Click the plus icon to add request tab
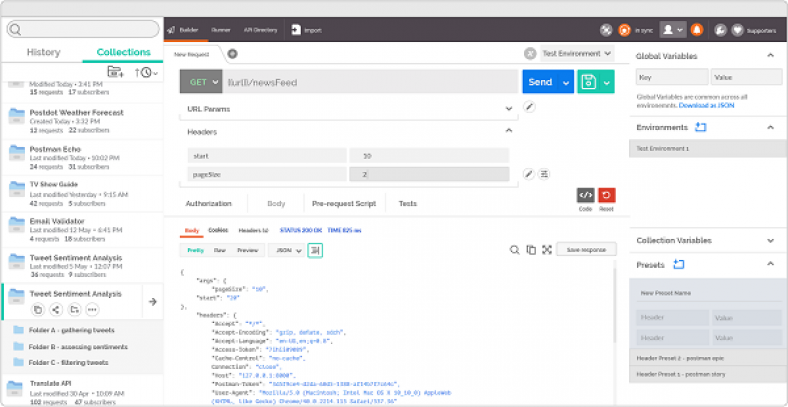The height and width of the screenshot is (407, 788). click(233, 54)
